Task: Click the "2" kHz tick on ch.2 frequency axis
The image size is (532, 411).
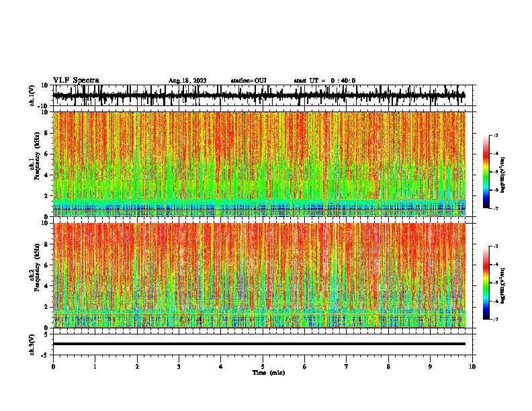Action: pos(47,307)
